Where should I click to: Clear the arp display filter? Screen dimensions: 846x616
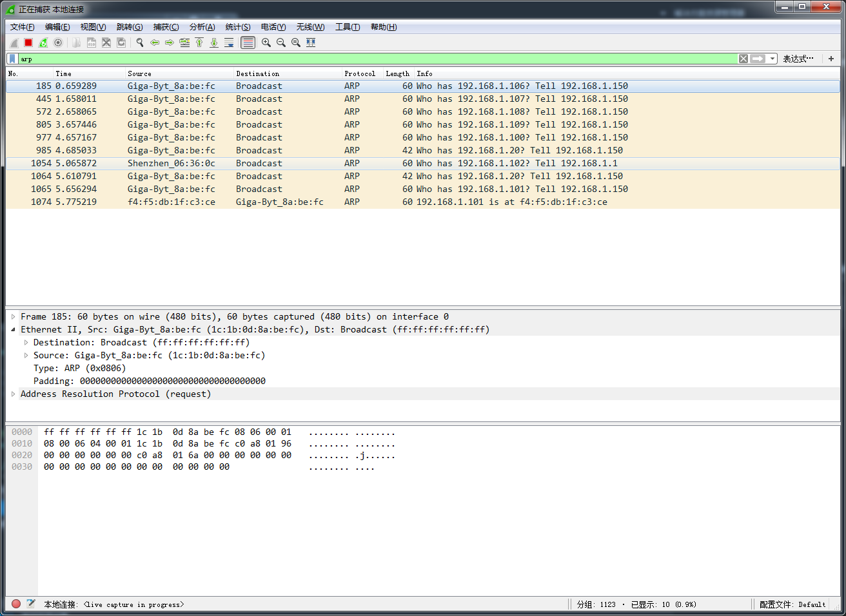click(743, 59)
